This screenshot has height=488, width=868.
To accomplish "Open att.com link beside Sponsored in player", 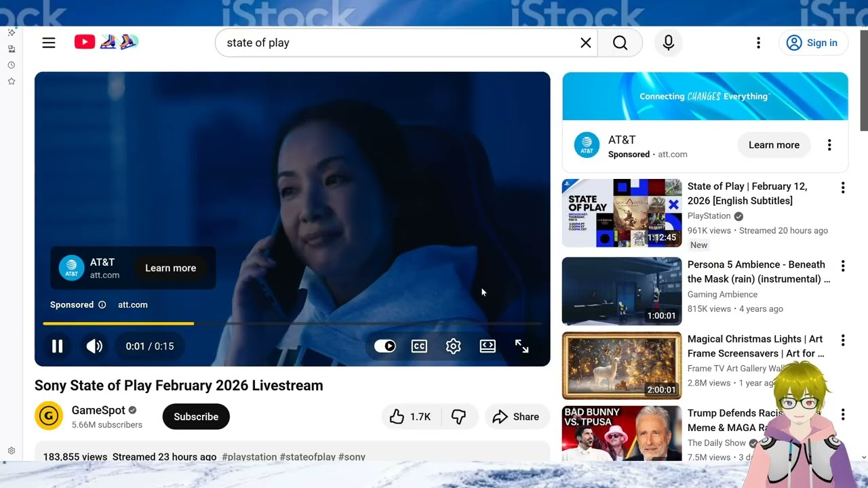I will [x=133, y=305].
